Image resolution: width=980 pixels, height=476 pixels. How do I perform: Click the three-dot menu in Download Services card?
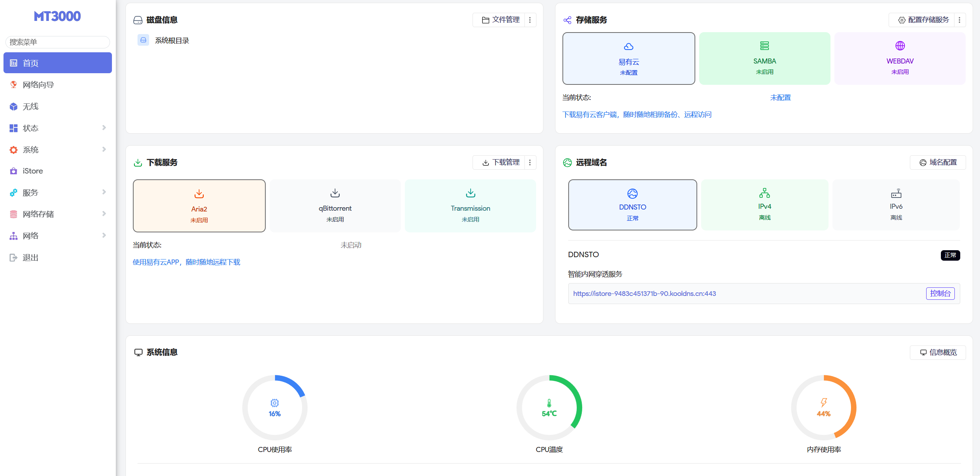click(530, 163)
